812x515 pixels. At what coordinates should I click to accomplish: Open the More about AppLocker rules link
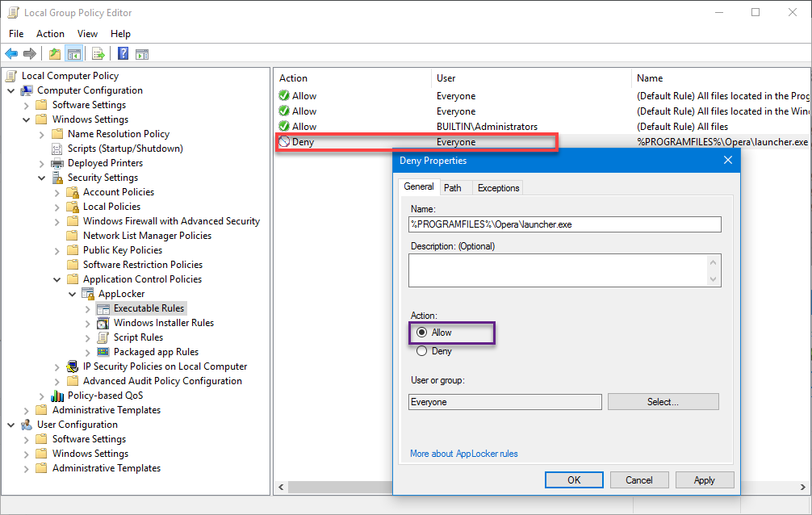tap(463, 454)
